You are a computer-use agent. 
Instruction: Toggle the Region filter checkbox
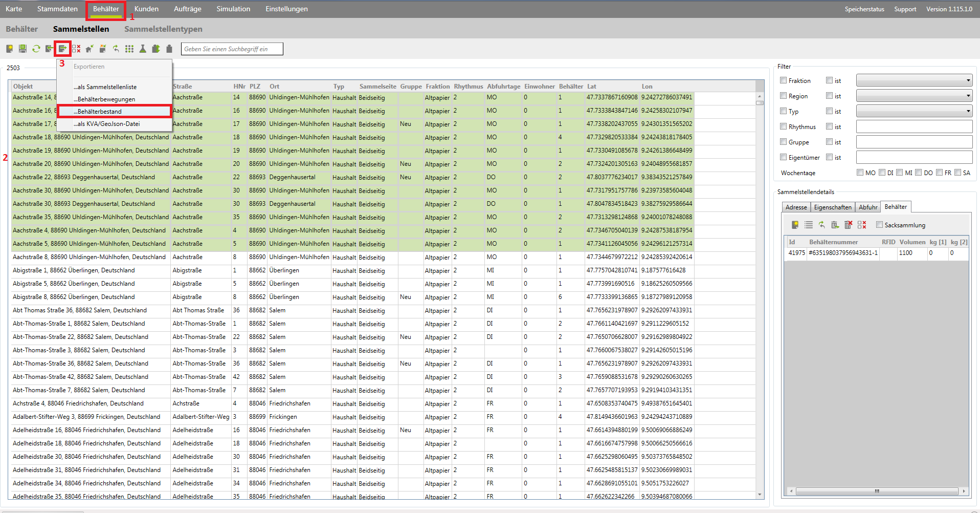pos(783,96)
